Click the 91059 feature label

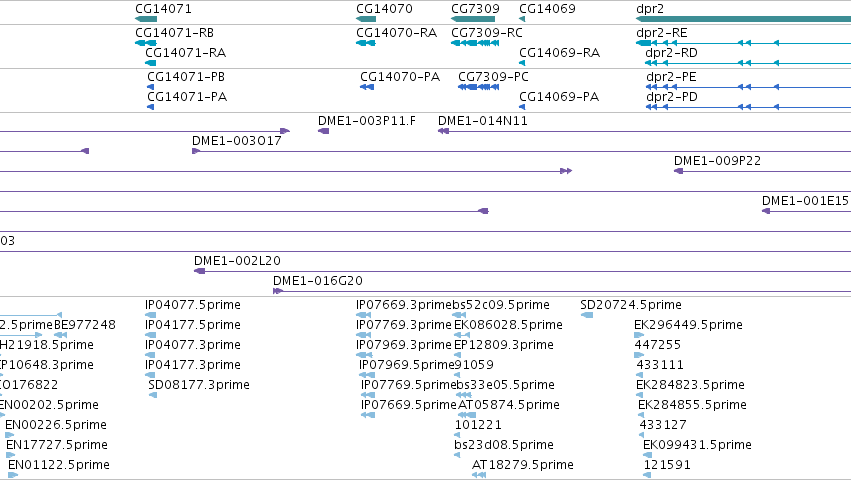click(x=474, y=365)
